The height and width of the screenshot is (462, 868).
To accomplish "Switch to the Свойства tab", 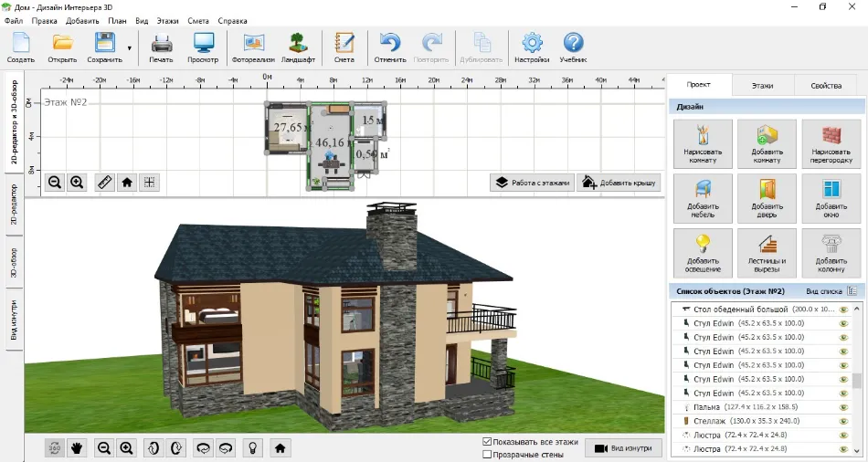I will [x=825, y=85].
